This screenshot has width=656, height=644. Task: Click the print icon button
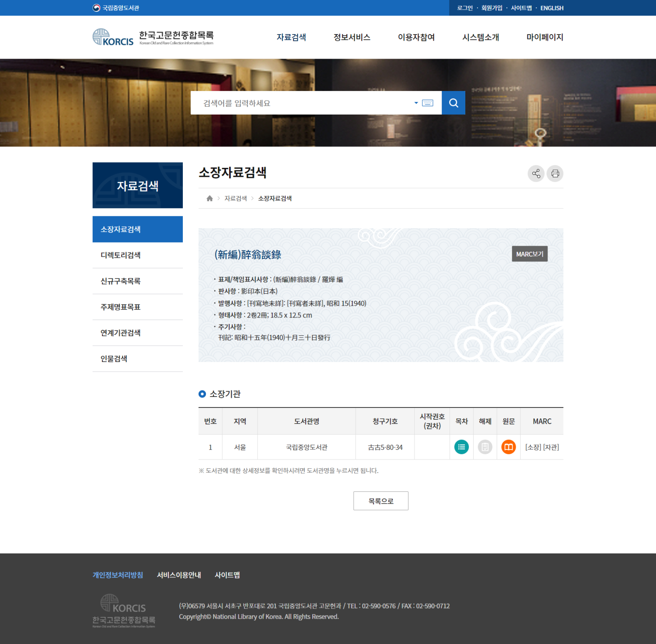555,174
